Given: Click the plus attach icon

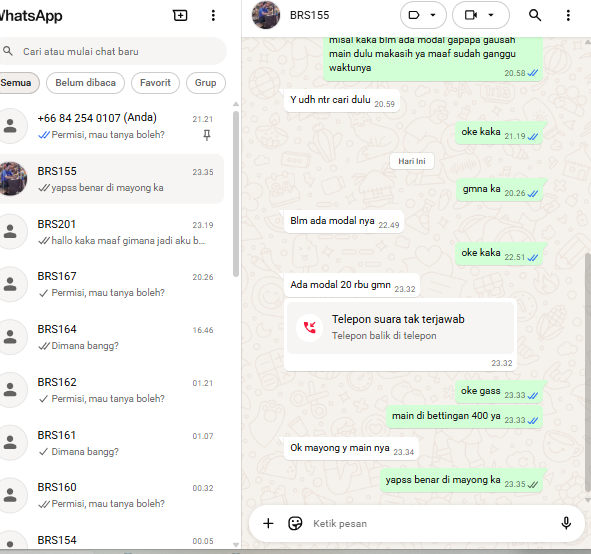Looking at the screenshot, I should (268, 523).
